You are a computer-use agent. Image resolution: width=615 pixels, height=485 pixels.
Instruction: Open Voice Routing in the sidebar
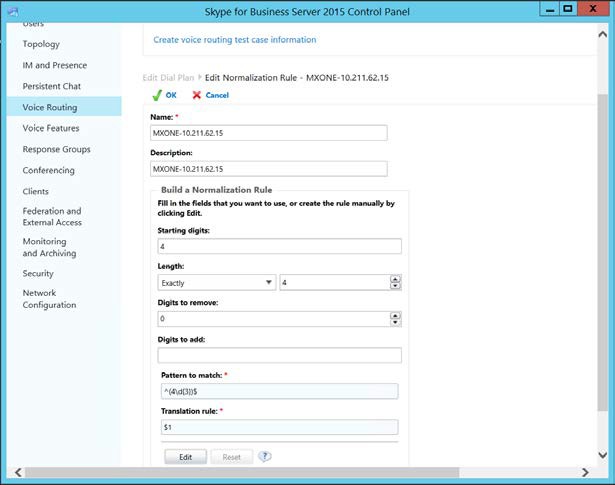pyautogui.click(x=50, y=107)
